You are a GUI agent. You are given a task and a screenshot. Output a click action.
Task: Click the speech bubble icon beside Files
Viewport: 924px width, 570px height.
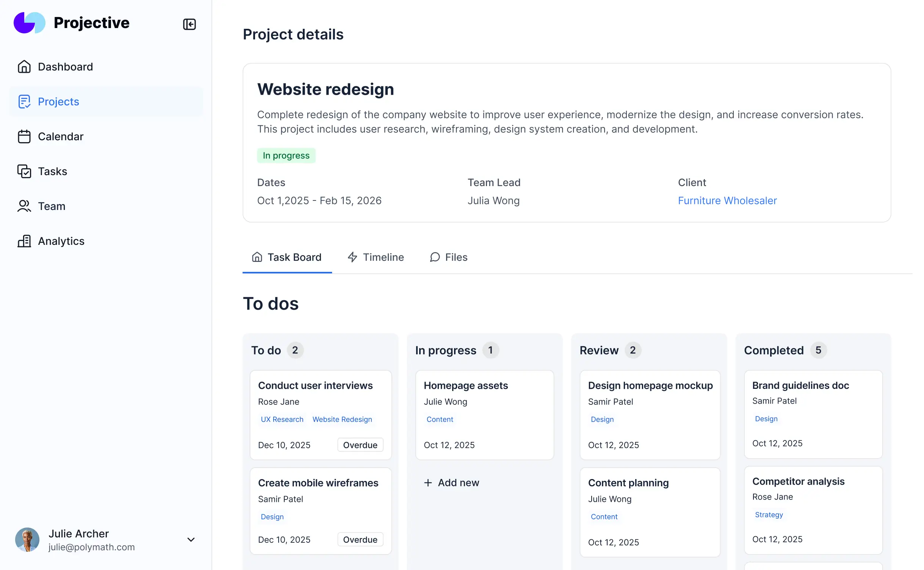pos(434,257)
